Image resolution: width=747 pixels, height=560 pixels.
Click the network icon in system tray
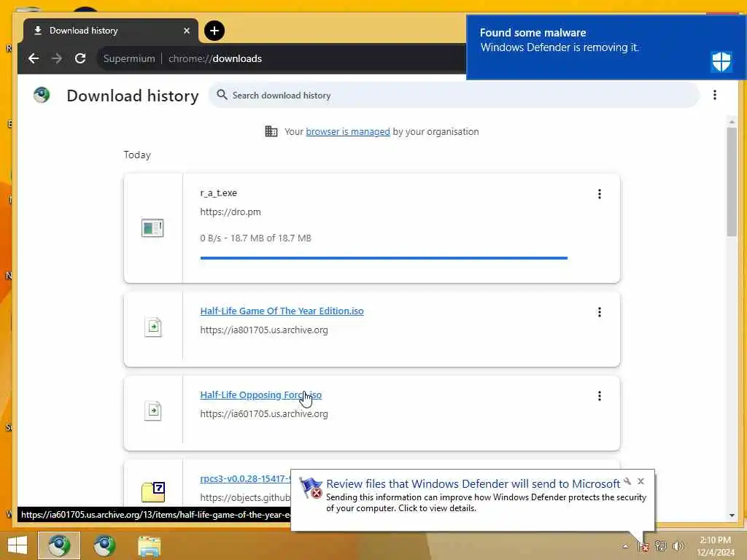click(x=660, y=545)
